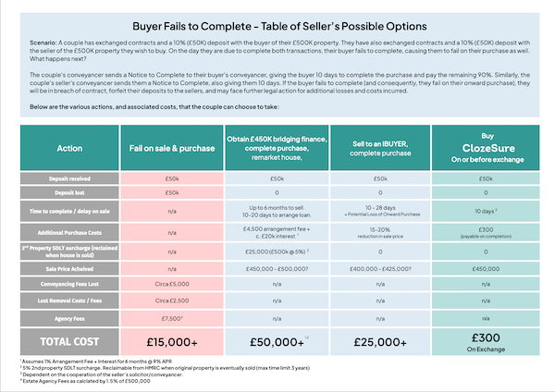The image size is (555, 392).
Task: Select 'Sell to an IBUYER' column header
Action: pyautogui.click(x=380, y=145)
